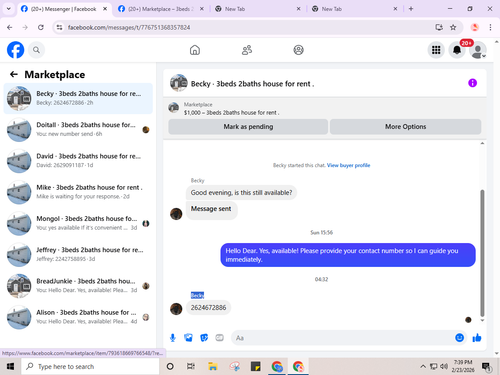Click the site information icon in the address bar

tap(59, 27)
